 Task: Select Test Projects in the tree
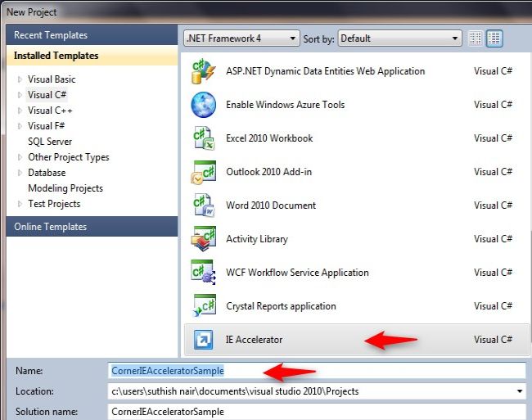pyautogui.click(x=54, y=204)
